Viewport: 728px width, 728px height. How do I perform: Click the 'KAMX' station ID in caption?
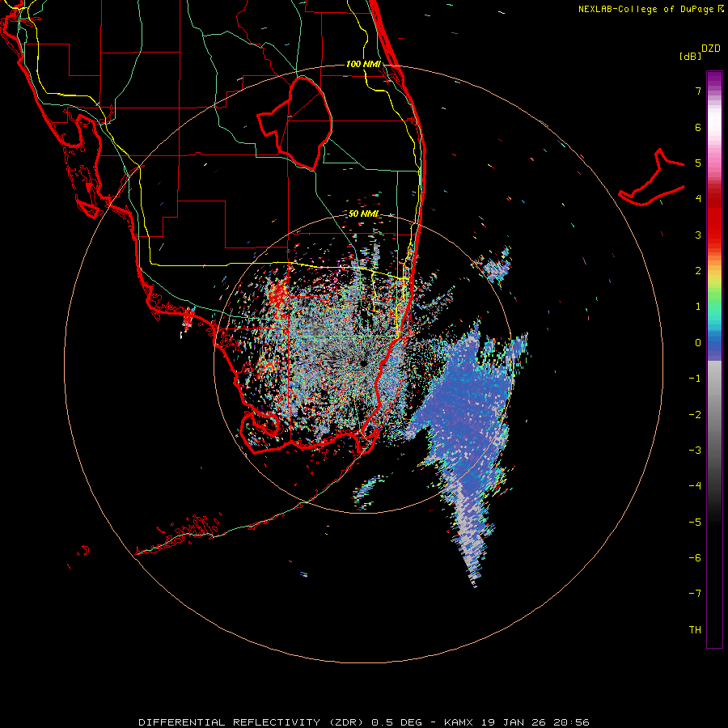[460, 722]
